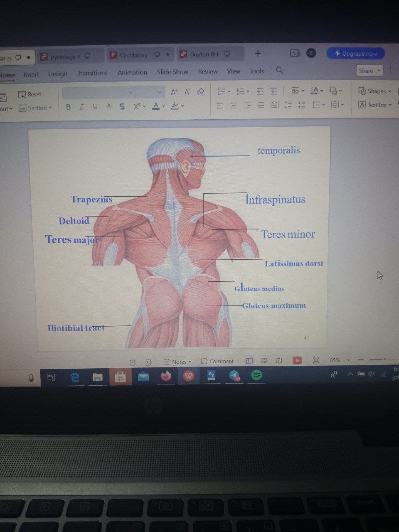Screen dimensions: 399x532
Task: Go to the Transitions tab
Action: pos(92,73)
